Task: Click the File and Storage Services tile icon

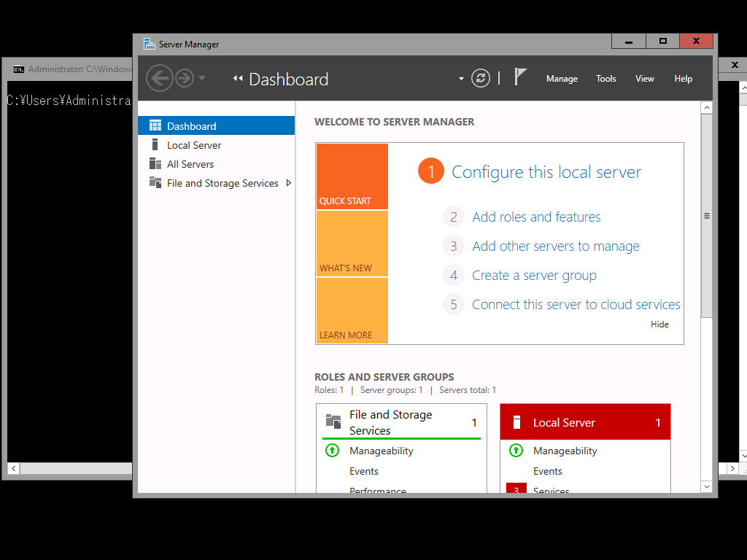Action: coord(333,421)
